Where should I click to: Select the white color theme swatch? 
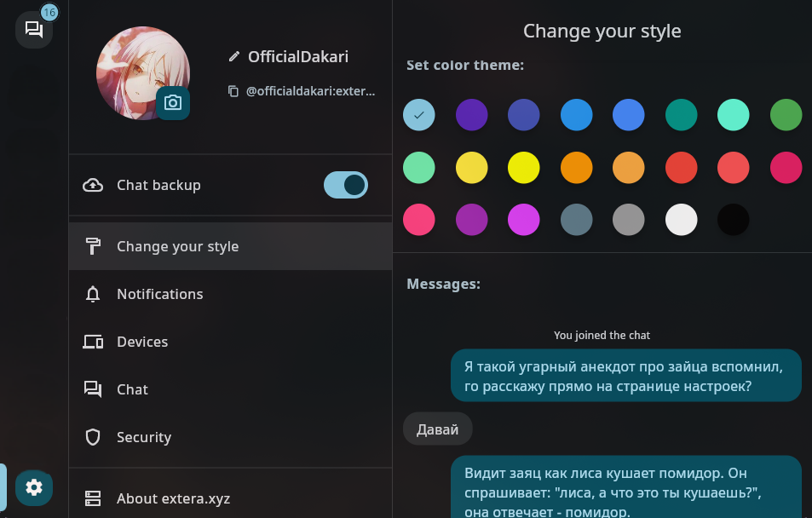point(681,220)
